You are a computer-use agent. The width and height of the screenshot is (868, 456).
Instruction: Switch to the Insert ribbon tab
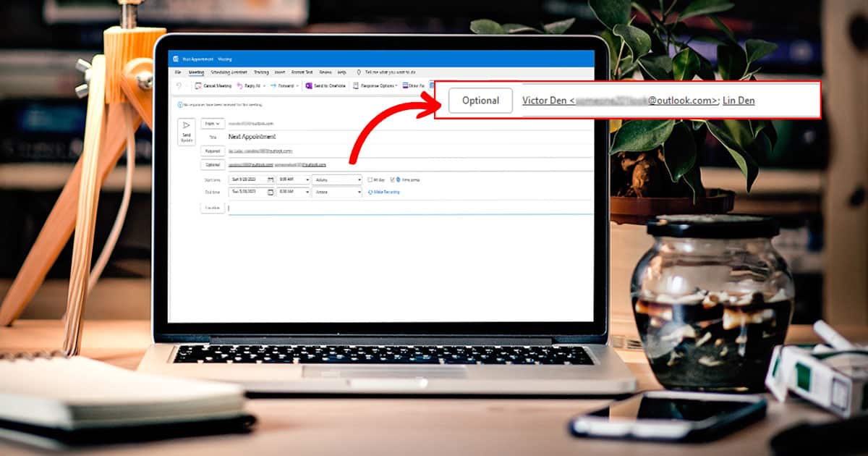tap(280, 72)
